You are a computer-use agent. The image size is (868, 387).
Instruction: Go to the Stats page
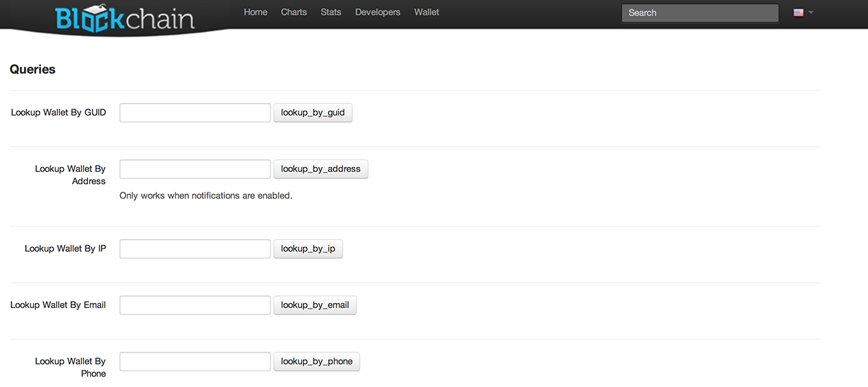tap(331, 12)
